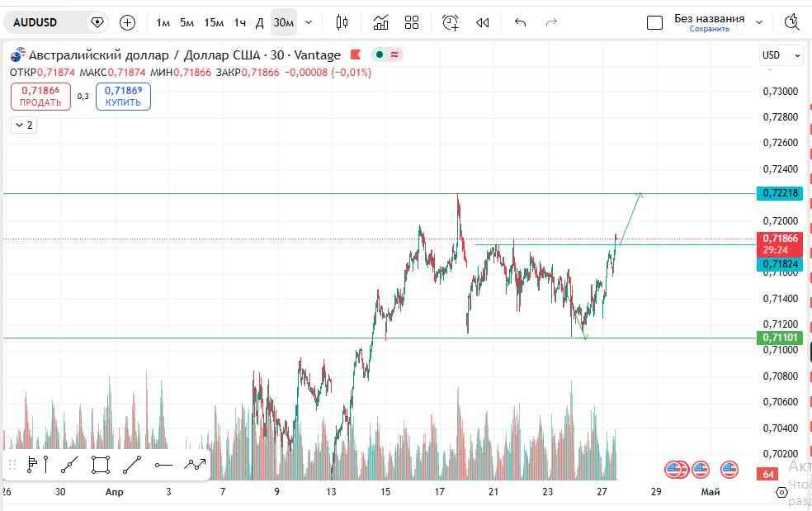Open chart settings gear on time axis
812x511 pixels.
click(x=782, y=492)
